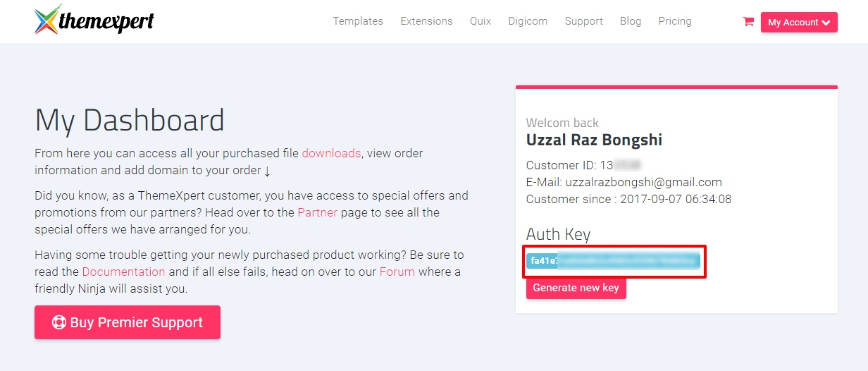Click the Documentation link
The image size is (868, 371).
(123, 272)
